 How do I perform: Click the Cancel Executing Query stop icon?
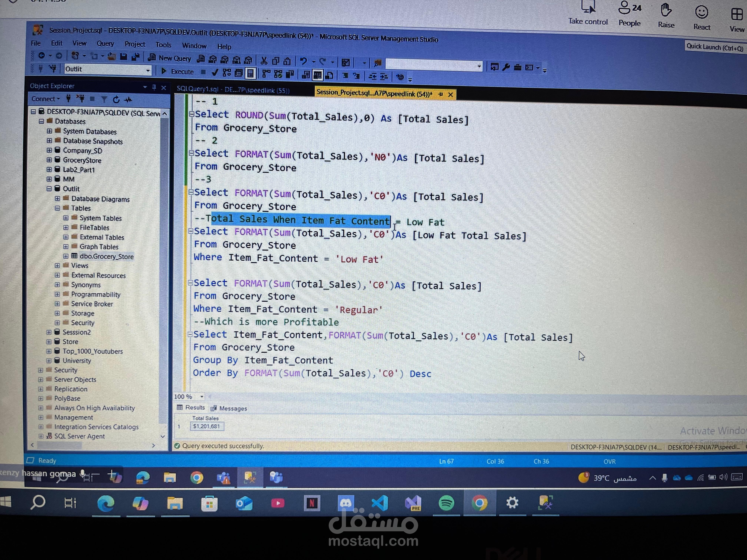(203, 72)
